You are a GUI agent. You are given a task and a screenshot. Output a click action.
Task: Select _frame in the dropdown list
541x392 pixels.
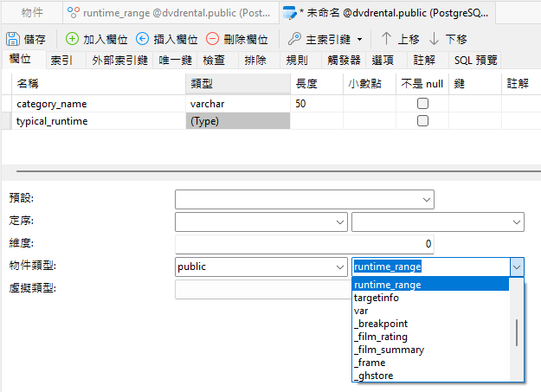click(430, 363)
